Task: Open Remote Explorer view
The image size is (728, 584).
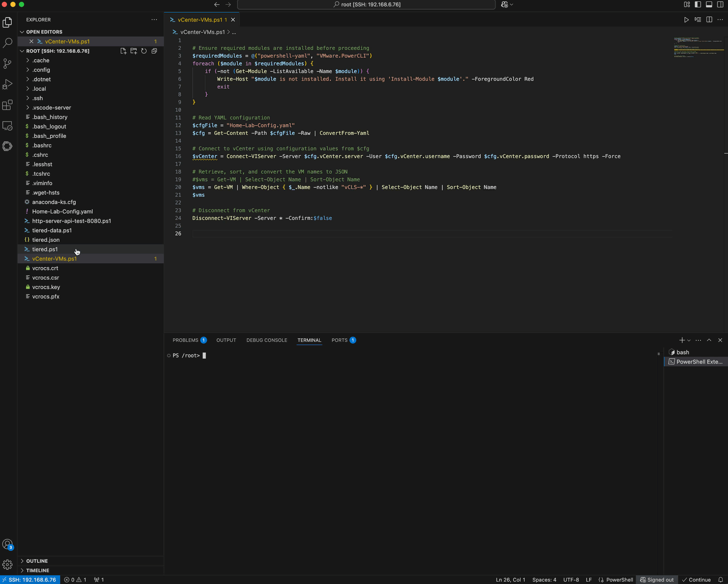Action: click(x=7, y=126)
